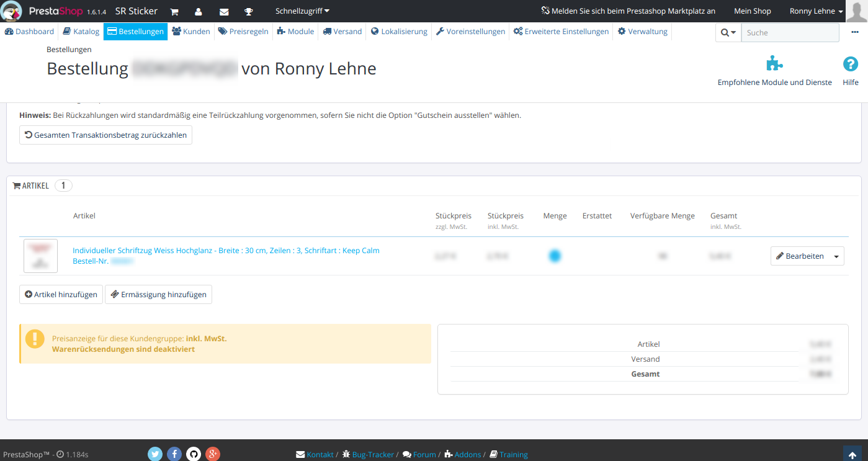Click the scroll-to-top arrow button
The image size is (868, 461).
click(852, 454)
